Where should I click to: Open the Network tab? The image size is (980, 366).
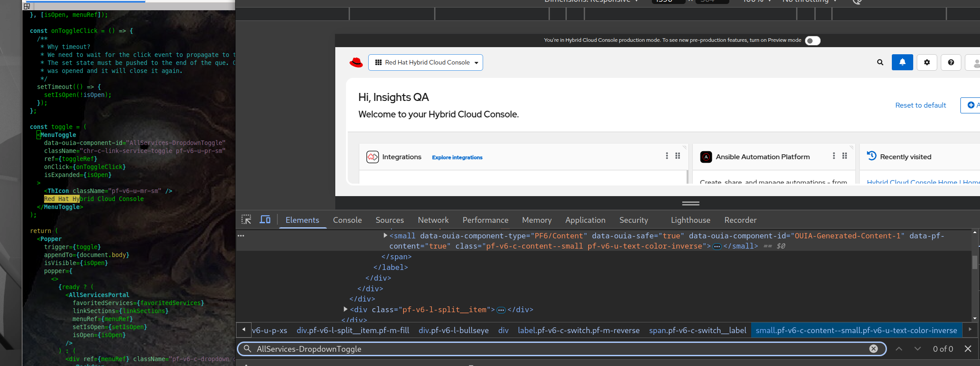(x=433, y=220)
